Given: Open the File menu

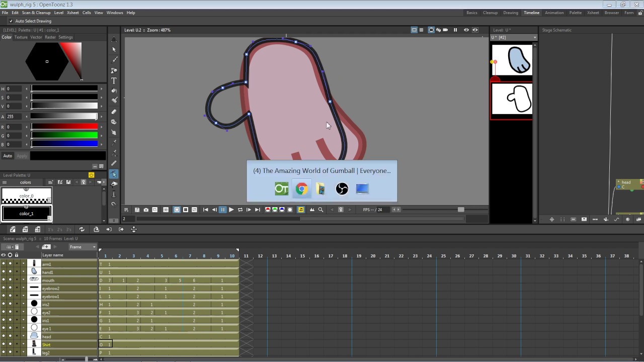Looking at the screenshot, I should pos(5,13).
